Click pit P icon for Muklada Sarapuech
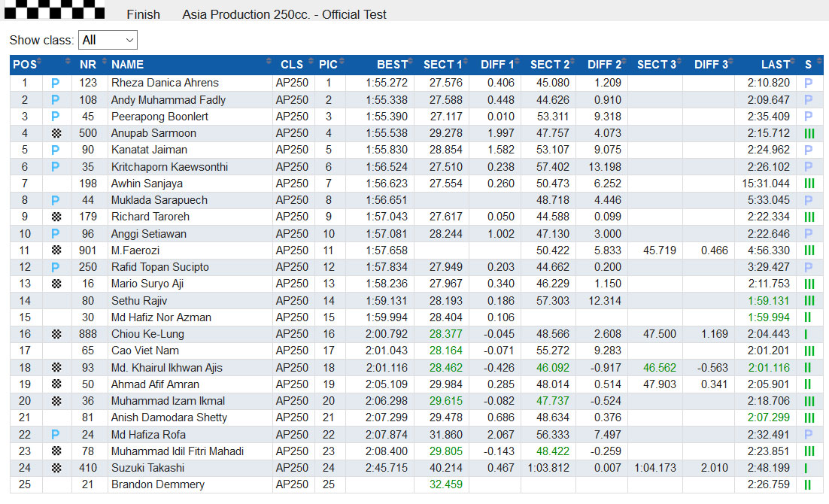This screenshot has height=504, width=829. 56,200
